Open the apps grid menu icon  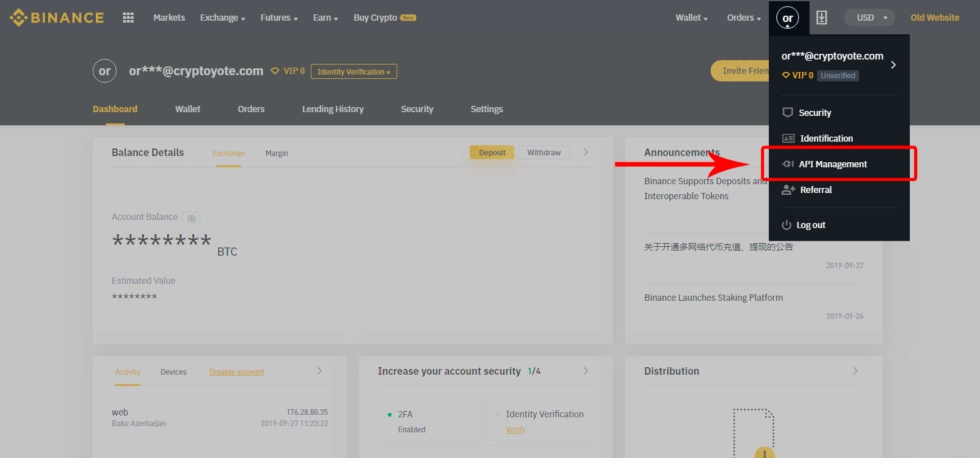coord(128,18)
